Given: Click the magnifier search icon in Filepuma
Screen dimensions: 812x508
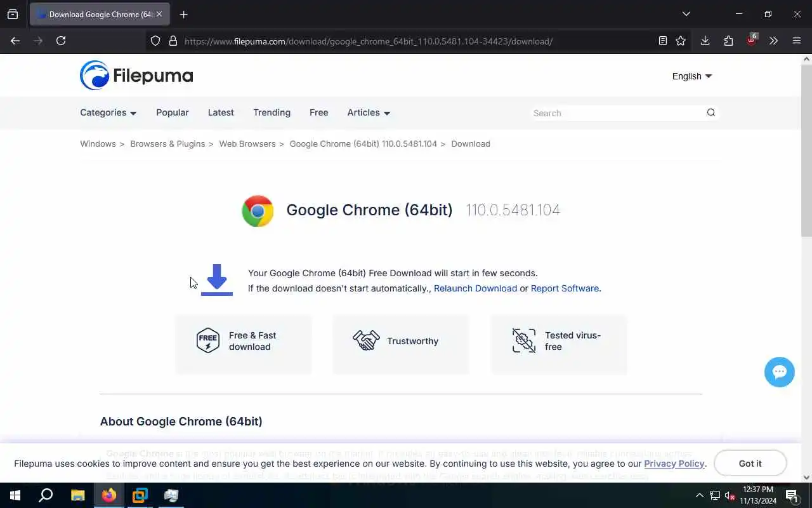Looking at the screenshot, I should [710, 112].
